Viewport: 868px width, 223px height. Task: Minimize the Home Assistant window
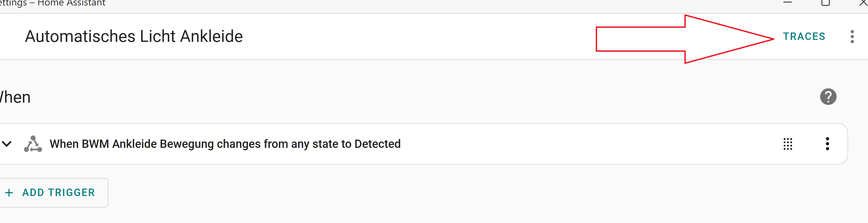coord(787,2)
